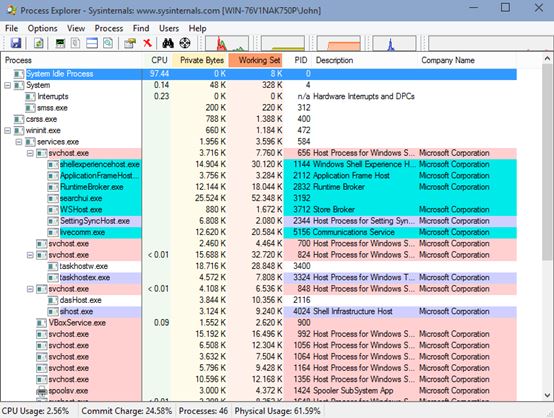The width and height of the screenshot is (554, 418).
Task: Select the WSHost.exe row
Action: click(259, 210)
